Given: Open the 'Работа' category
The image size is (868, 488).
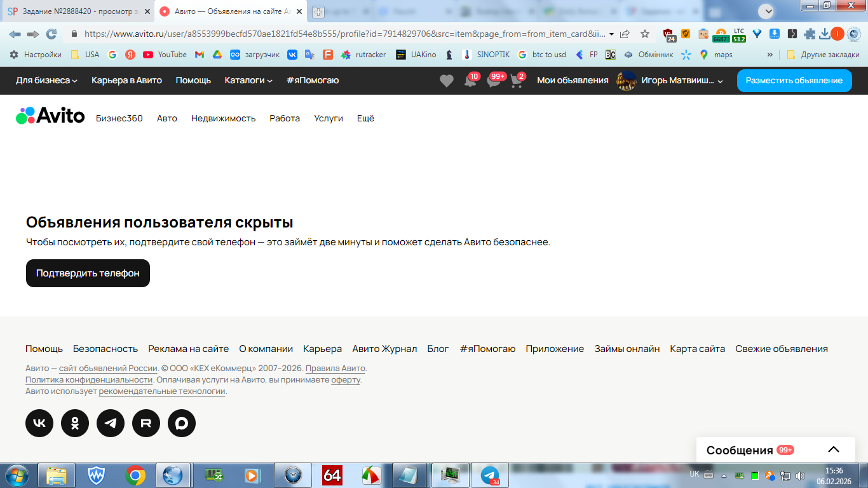Looking at the screenshot, I should coord(285,118).
